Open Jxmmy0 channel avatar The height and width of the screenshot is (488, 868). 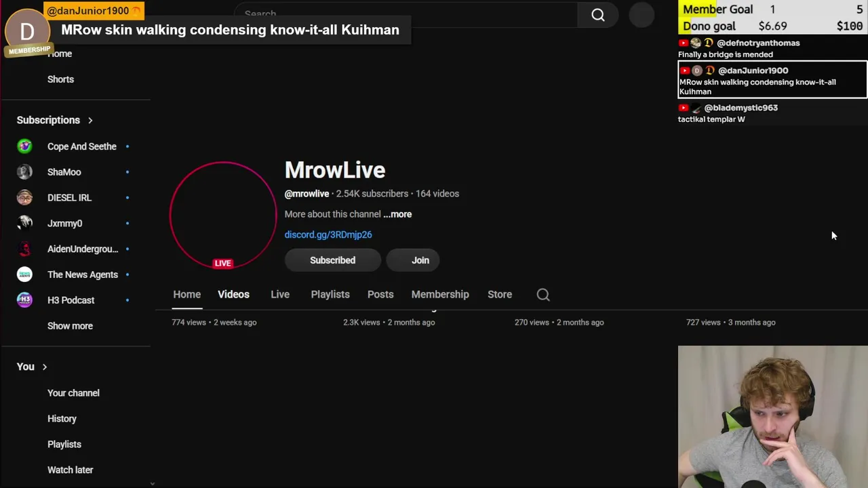point(24,223)
